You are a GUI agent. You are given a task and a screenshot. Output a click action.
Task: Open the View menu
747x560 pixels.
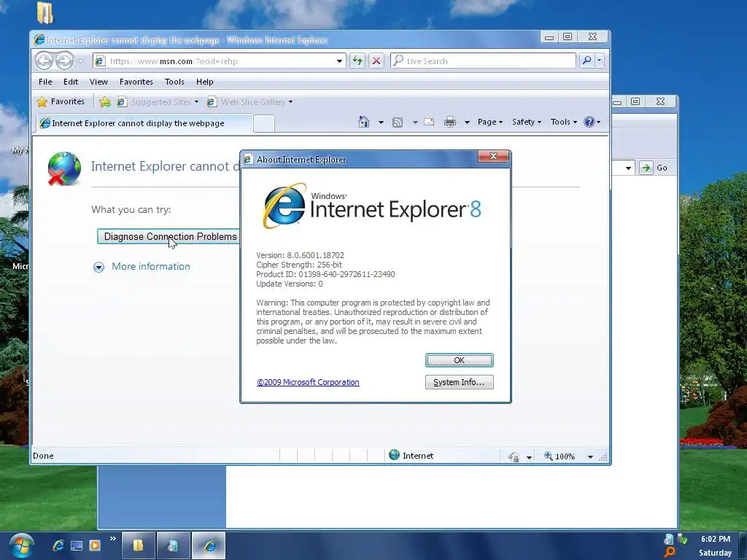click(x=98, y=82)
